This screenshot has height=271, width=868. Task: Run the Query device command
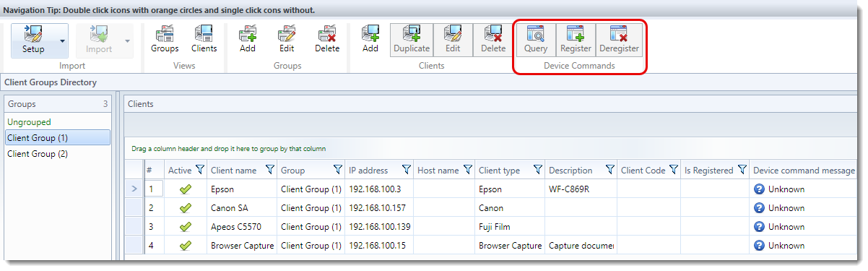coord(536,40)
